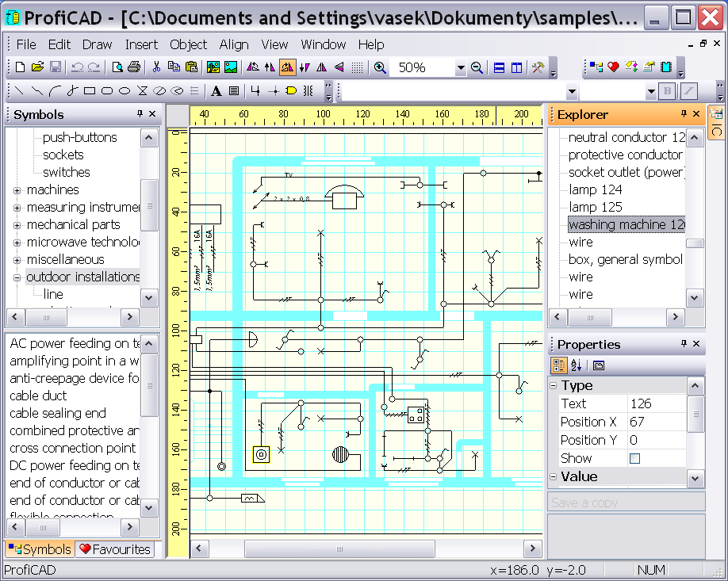The image size is (728, 581).
Task: Toggle italic text formatting
Action: (x=688, y=91)
